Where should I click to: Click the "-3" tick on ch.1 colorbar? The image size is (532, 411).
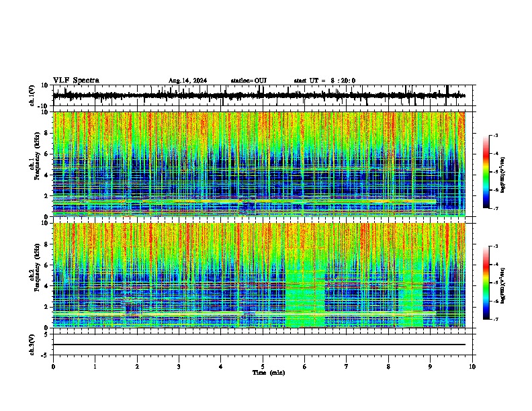(495, 135)
